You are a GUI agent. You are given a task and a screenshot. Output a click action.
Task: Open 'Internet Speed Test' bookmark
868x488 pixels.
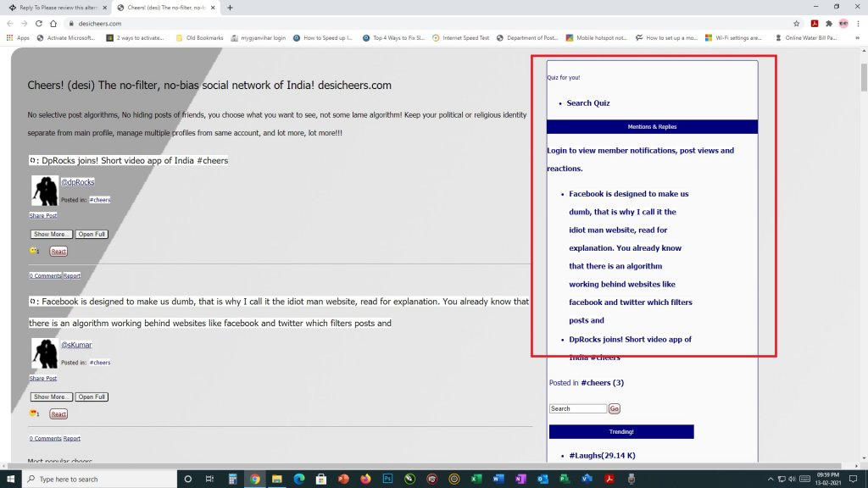click(460, 37)
